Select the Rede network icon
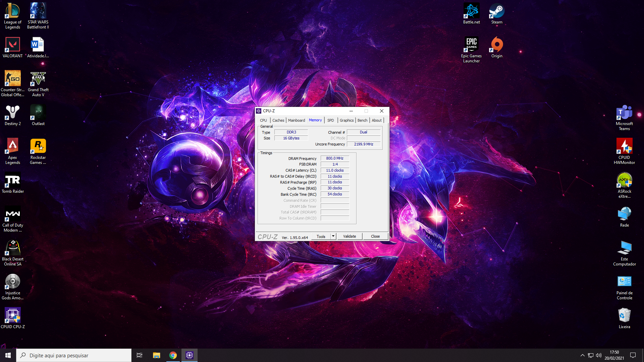The height and width of the screenshot is (362, 644). (x=625, y=217)
